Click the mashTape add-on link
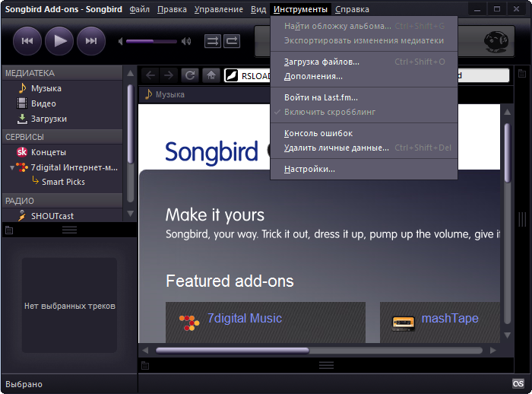Screen dimensions: 532x394 pos(450,318)
